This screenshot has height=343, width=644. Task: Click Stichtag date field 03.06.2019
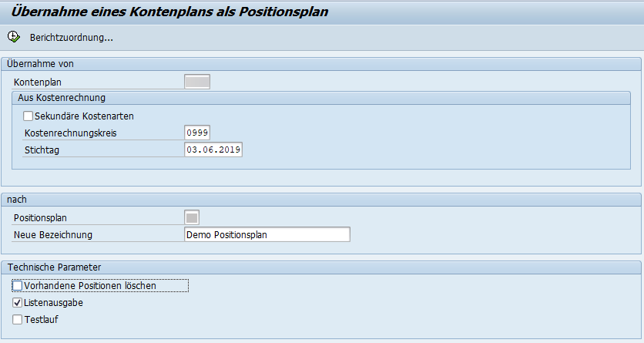click(x=213, y=150)
